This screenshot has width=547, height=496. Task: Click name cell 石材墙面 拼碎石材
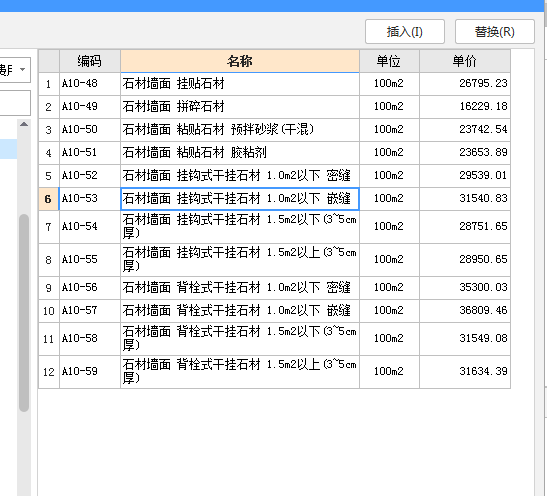(240, 107)
